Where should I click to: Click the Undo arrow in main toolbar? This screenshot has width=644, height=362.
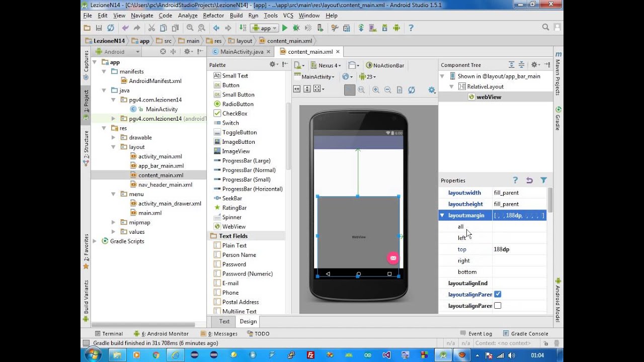pos(125,28)
